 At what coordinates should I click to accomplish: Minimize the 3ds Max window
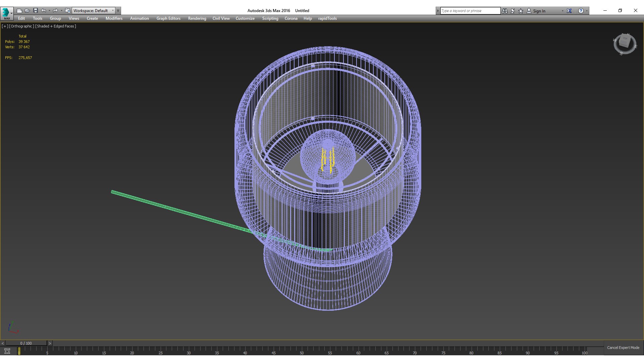click(x=605, y=11)
